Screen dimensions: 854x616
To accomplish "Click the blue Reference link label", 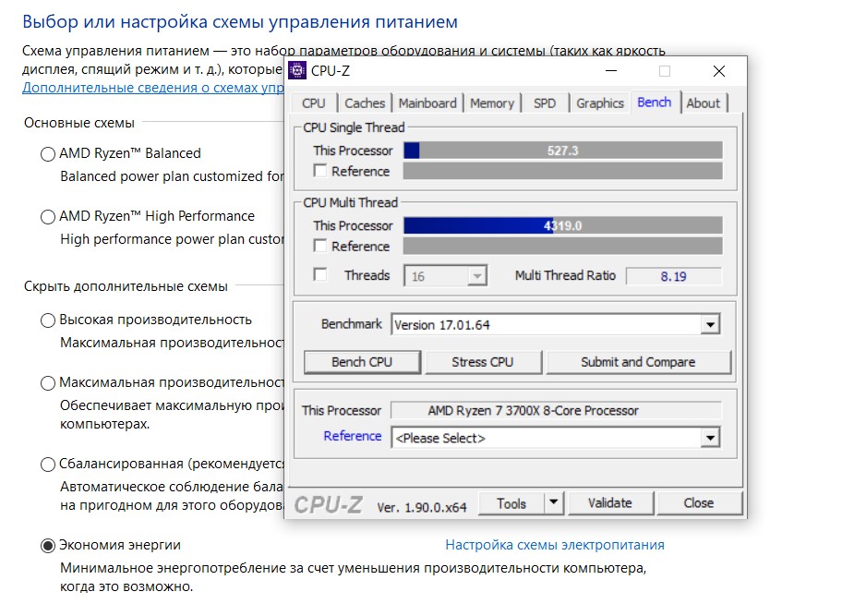I will point(353,436).
